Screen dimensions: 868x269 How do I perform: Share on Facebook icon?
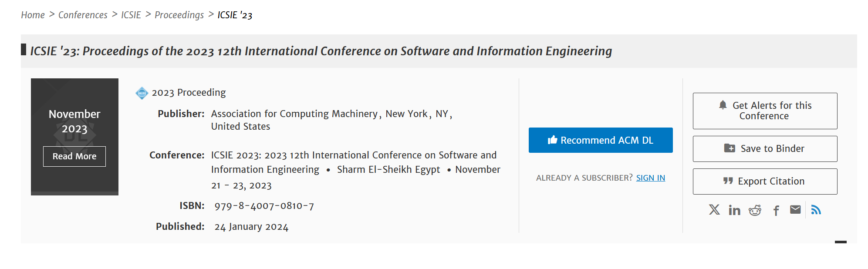776,211
